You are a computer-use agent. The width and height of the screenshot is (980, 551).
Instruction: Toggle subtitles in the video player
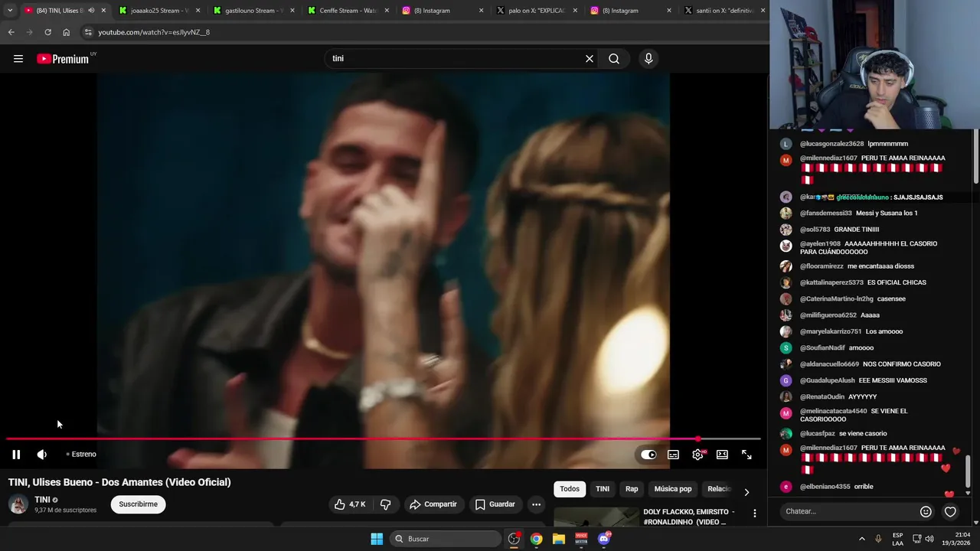pos(673,455)
